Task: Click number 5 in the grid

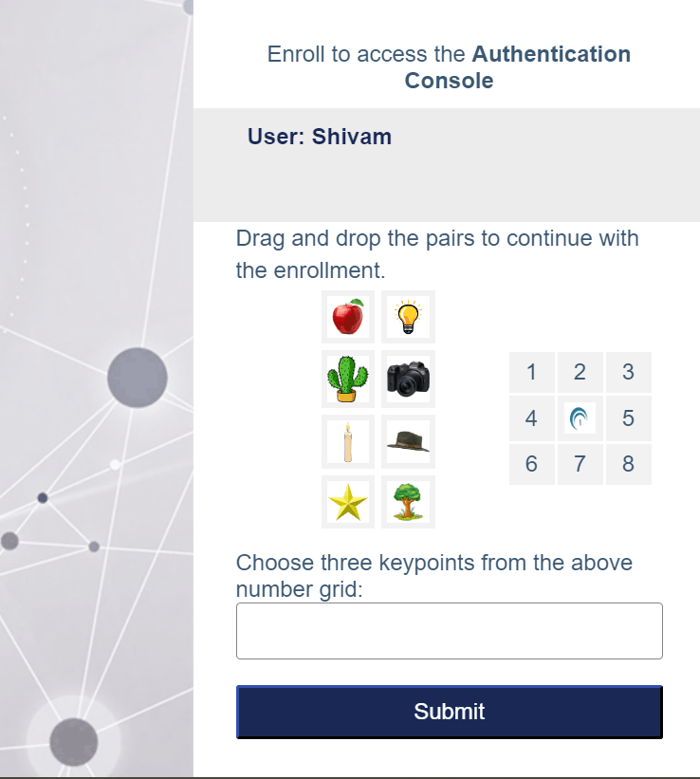Action: [x=628, y=418]
